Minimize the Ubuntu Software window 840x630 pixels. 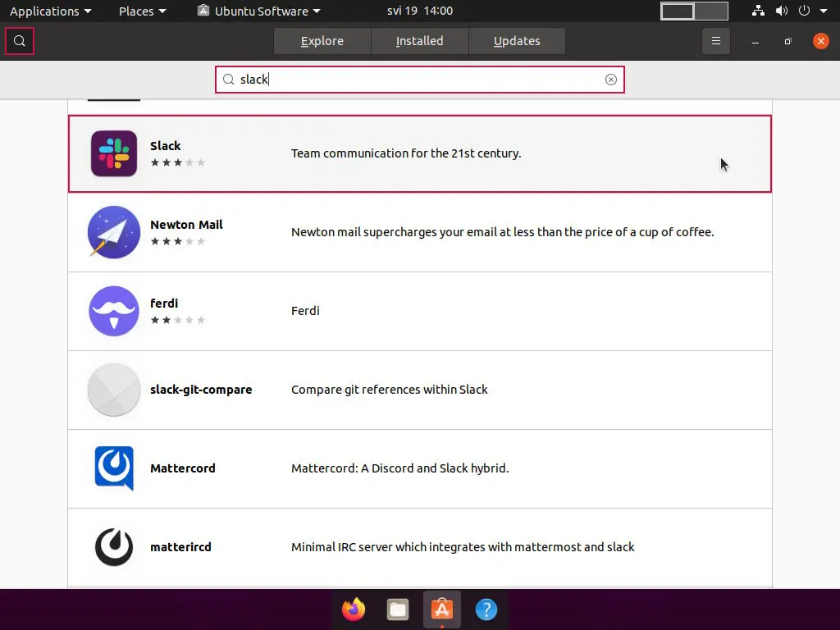coord(756,41)
